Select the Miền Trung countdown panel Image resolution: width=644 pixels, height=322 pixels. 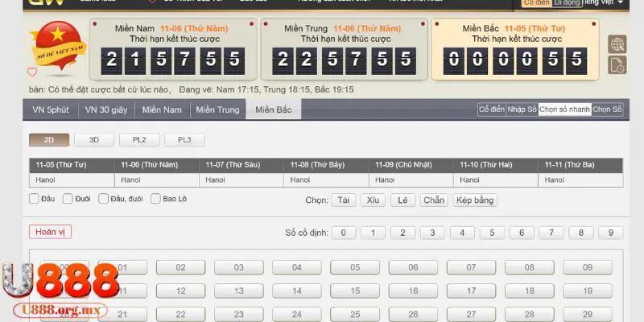345,49
